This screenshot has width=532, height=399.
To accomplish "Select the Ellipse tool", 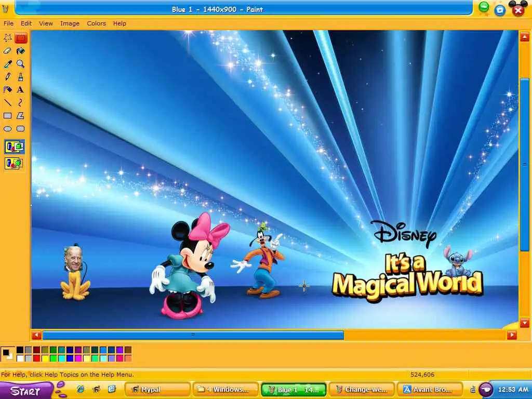I will tap(7, 129).
